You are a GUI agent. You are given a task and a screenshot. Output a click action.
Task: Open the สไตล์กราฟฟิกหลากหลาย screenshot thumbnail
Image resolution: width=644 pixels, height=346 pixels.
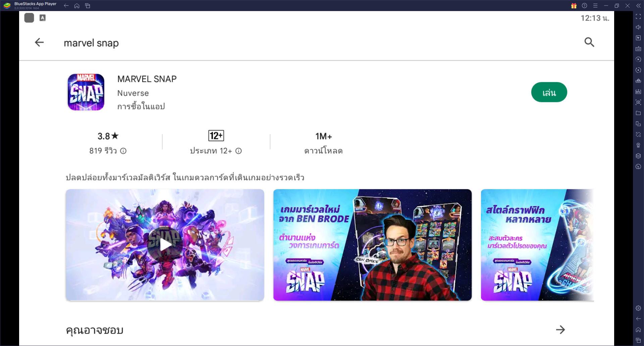coord(537,245)
